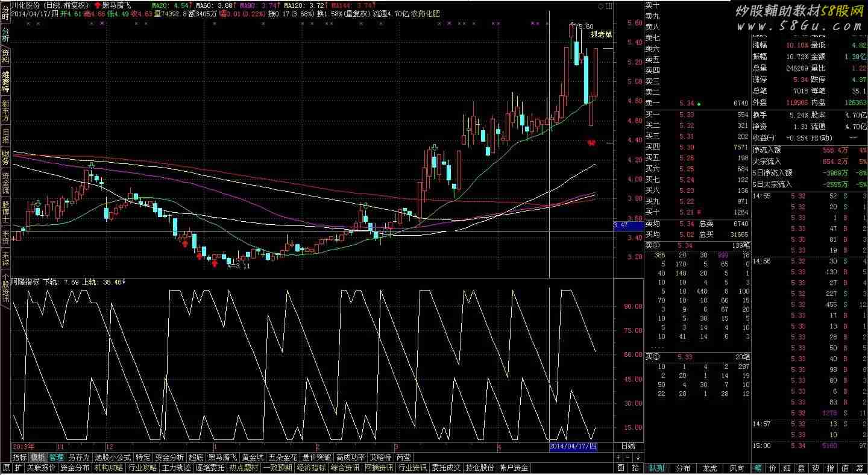This screenshot has height=475, width=868.
Task: Open the 分析 side tab
Action: pyautogui.click(x=5, y=34)
